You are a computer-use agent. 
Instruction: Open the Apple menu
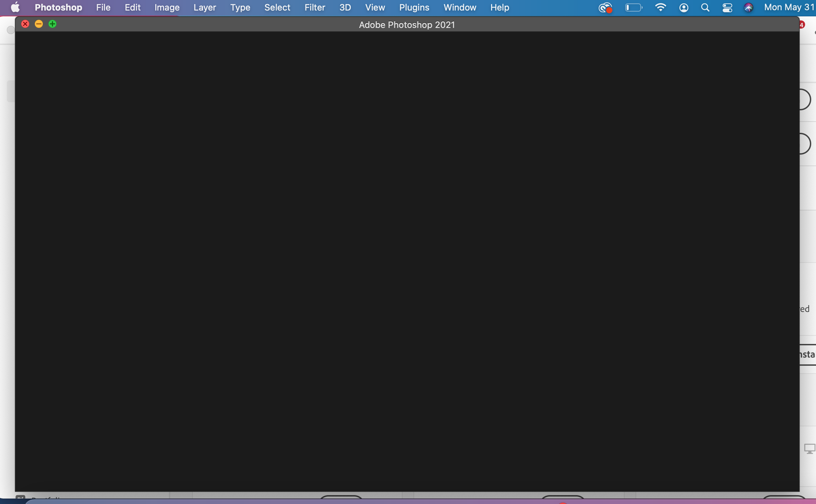tap(15, 7)
